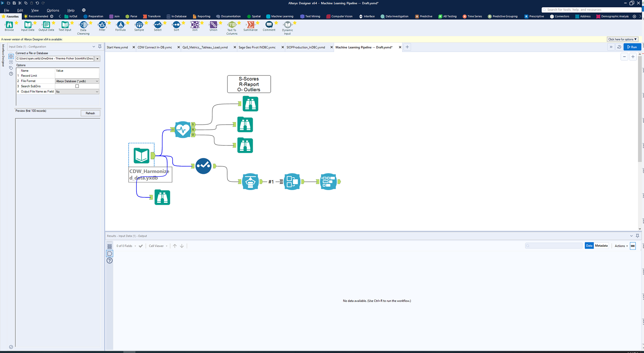The height and width of the screenshot is (353, 644).
Task: Toggle the Search SubDirs checkbox
Action: [77, 86]
